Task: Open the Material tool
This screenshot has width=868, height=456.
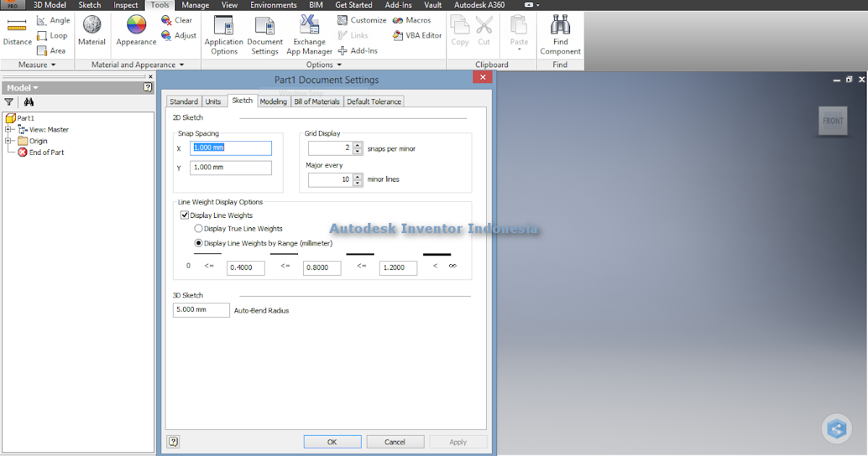Action: (x=92, y=29)
